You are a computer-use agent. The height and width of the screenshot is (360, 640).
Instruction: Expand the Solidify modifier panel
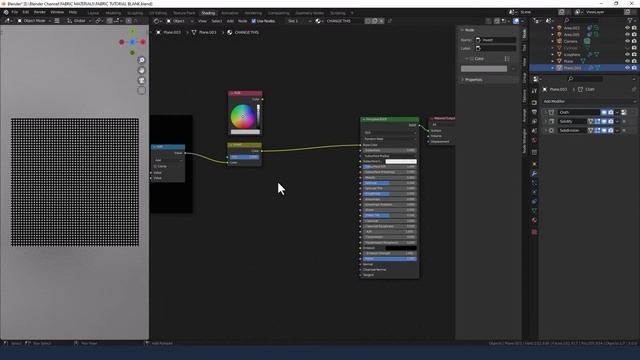tap(546, 121)
